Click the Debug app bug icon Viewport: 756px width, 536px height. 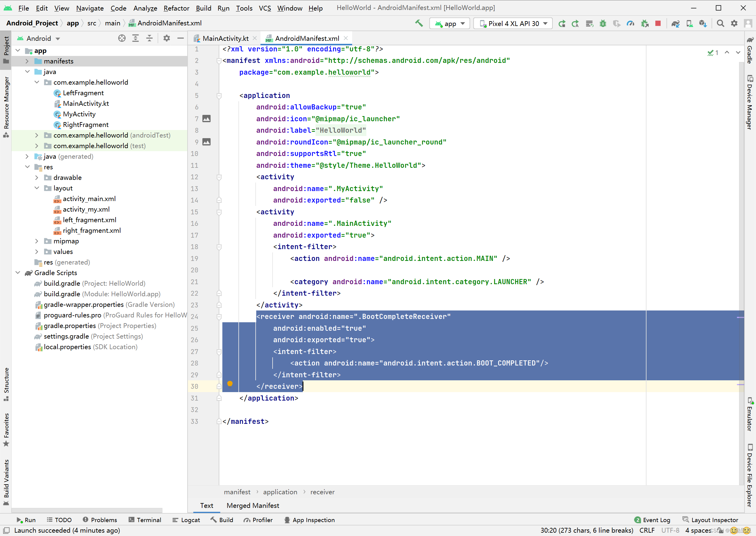(x=603, y=24)
